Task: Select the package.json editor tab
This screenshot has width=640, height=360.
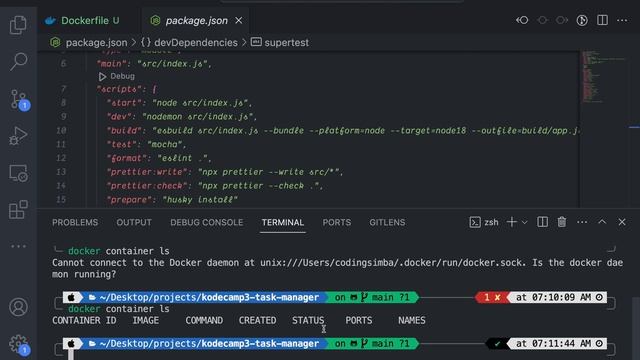Action: 196,20
